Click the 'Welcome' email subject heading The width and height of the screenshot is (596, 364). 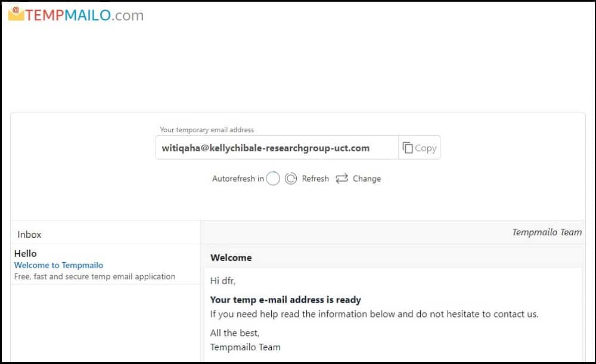pyautogui.click(x=231, y=257)
